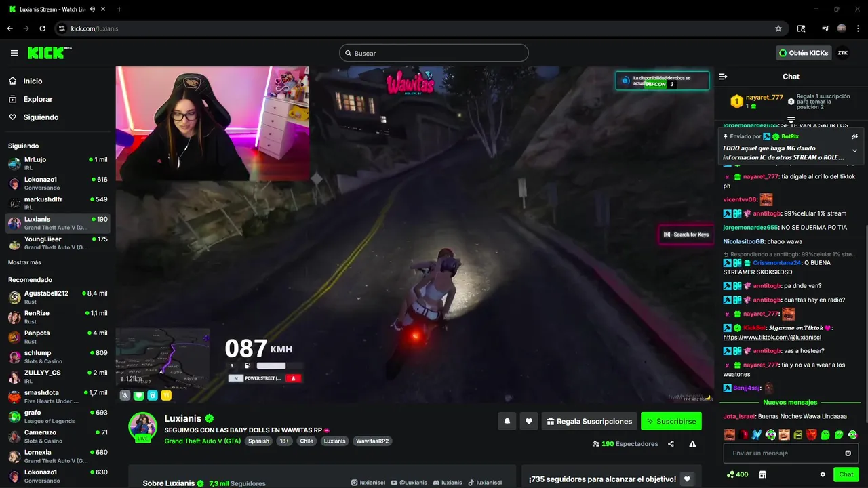The image size is (868, 488).
Task: Open Instagram luxianiscl link
Action: point(368,483)
